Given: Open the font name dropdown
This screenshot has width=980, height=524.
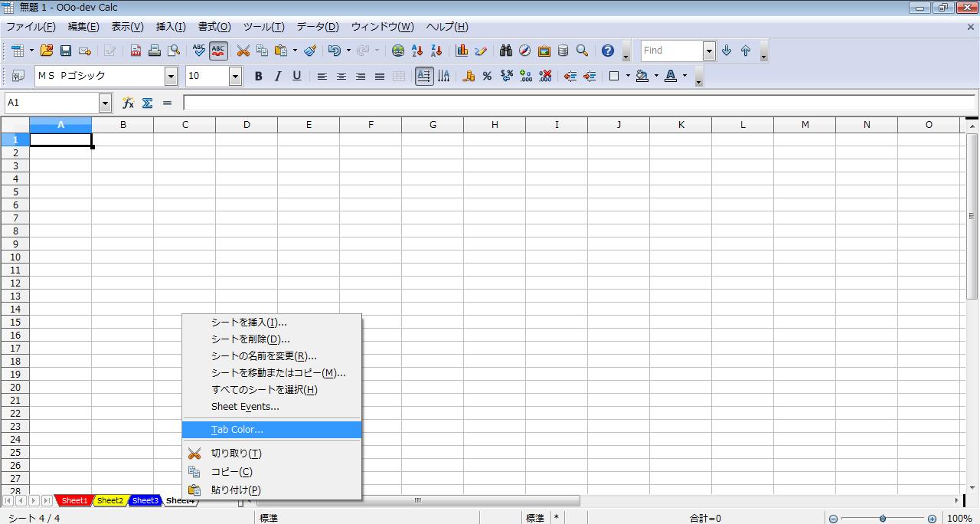Looking at the screenshot, I should coord(171,76).
